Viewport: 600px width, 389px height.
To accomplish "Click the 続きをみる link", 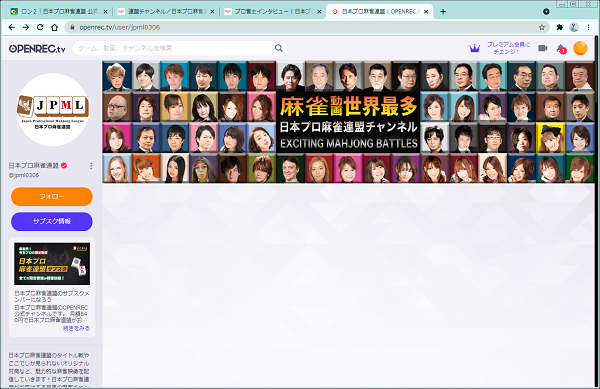I will [77, 328].
